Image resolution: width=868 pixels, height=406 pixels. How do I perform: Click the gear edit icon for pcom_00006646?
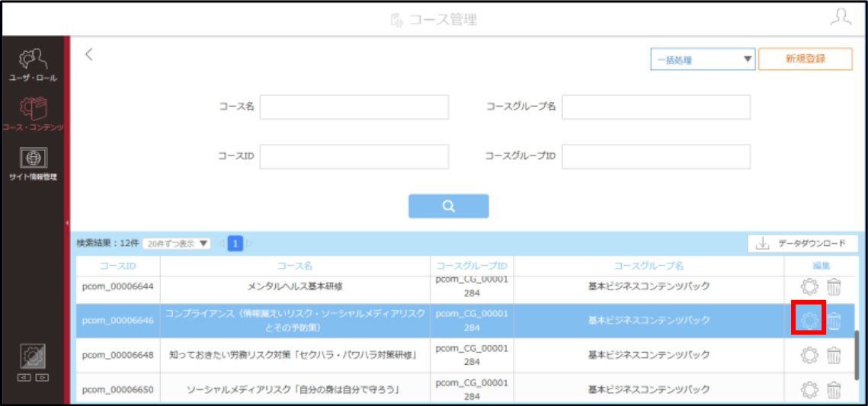tap(809, 320)
